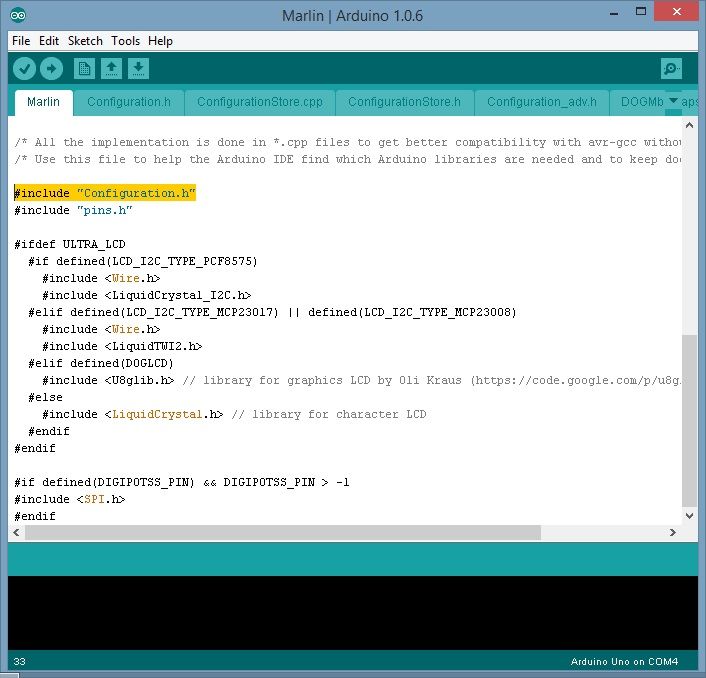
Task: Save sketch with the down-arrow icon
Action: pos(138,69)
